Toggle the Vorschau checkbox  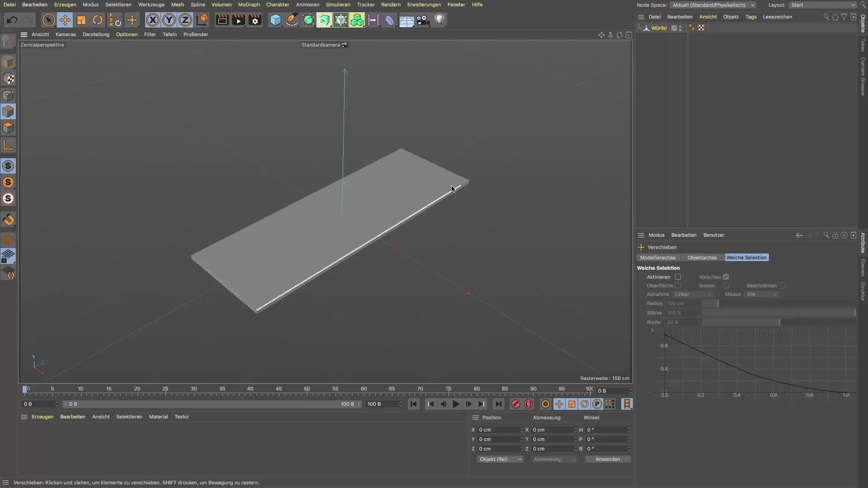point(726,277)
